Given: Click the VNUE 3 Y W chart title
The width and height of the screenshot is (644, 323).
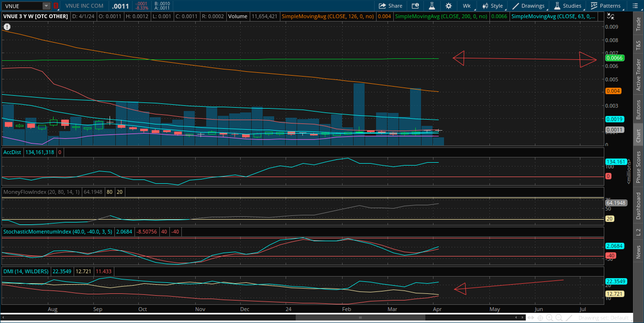Looking at the screenshot, I should 35,17.
